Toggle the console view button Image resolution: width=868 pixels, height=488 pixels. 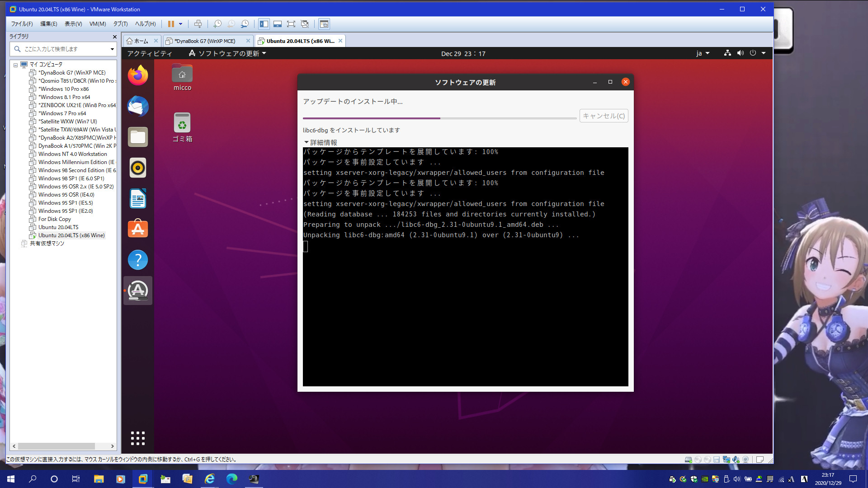(324, 24)
